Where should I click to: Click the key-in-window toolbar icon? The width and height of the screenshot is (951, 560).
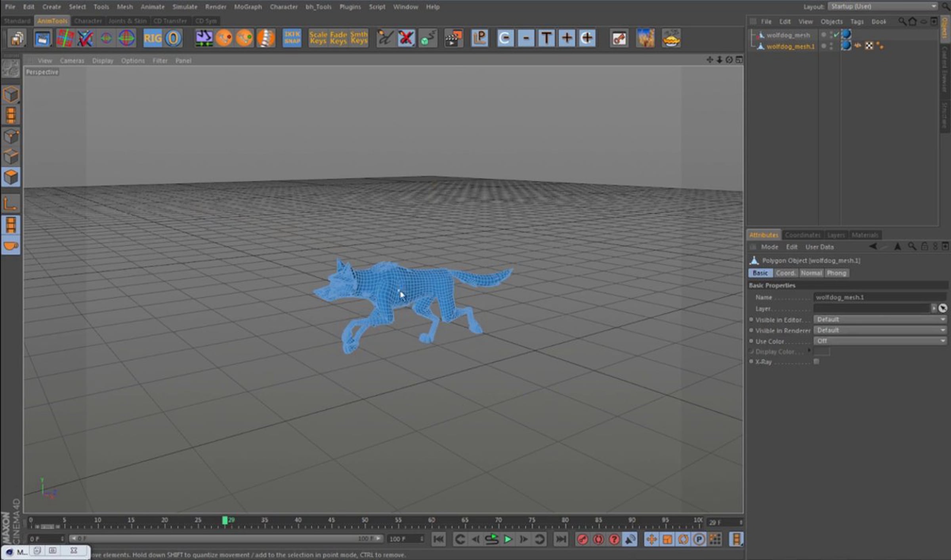coord(619,38)
